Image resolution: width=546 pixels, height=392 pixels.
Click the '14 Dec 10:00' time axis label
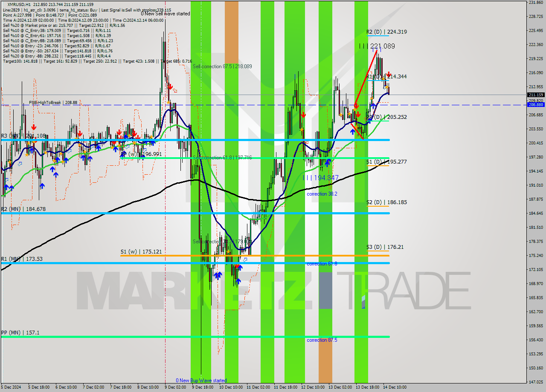[x=395, y=387]
